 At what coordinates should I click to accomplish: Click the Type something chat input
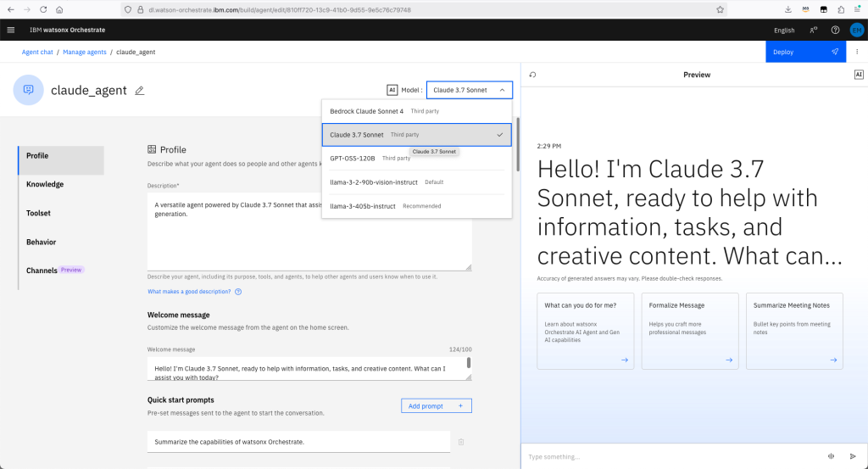click(x=672, y=456)
